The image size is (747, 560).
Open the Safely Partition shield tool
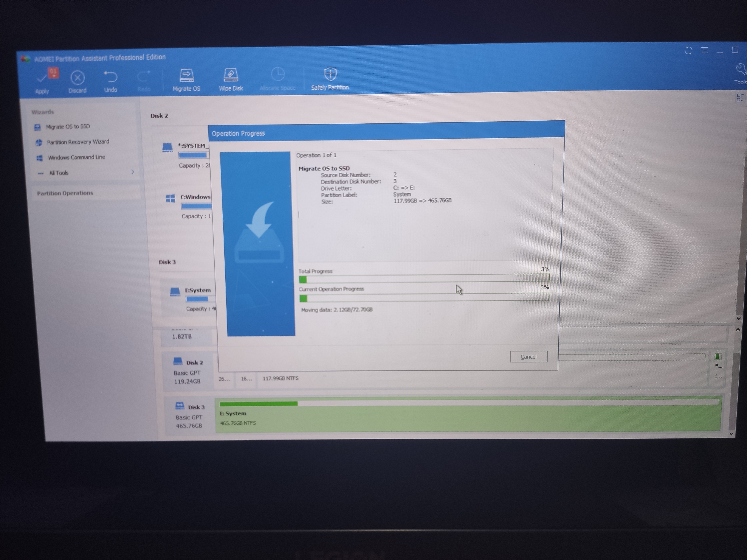(330, 74)
